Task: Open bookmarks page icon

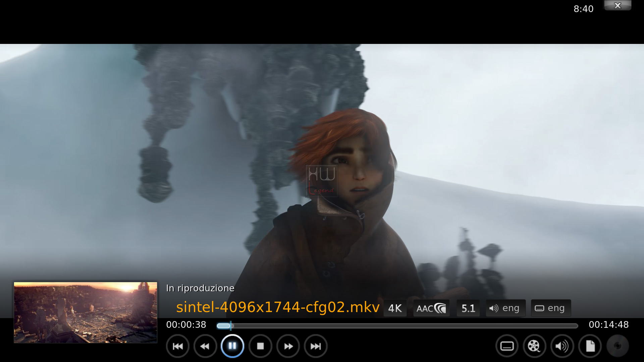Action: tap(590, 346)
